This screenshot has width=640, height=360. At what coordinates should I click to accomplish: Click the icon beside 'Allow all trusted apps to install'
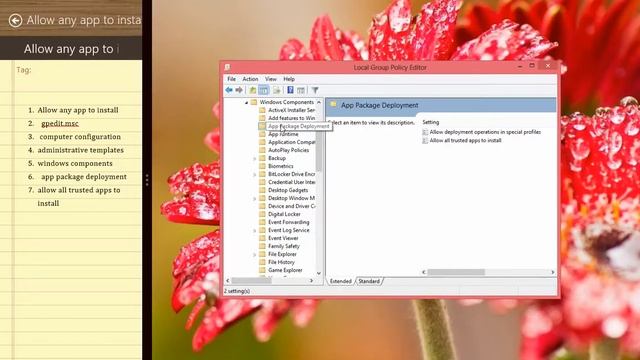[425, 140]
